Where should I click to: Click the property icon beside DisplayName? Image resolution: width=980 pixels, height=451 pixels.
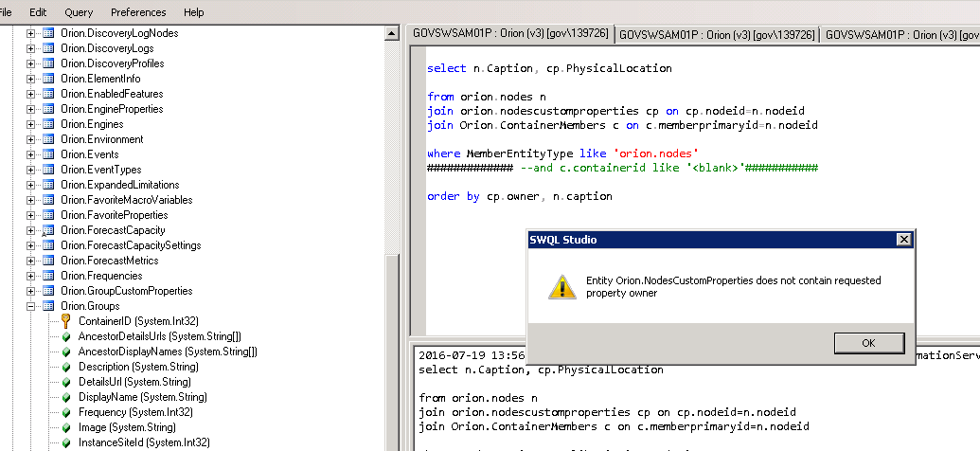[66, 397]
